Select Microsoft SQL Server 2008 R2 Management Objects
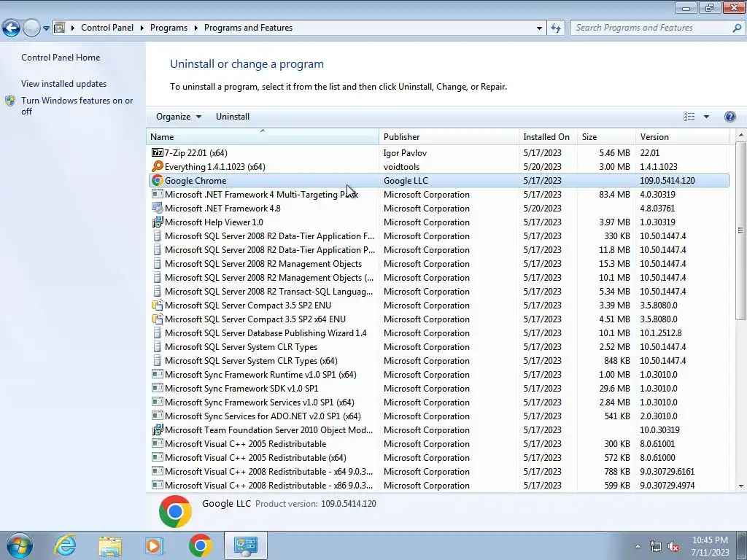747x560 pixels. 438,264
